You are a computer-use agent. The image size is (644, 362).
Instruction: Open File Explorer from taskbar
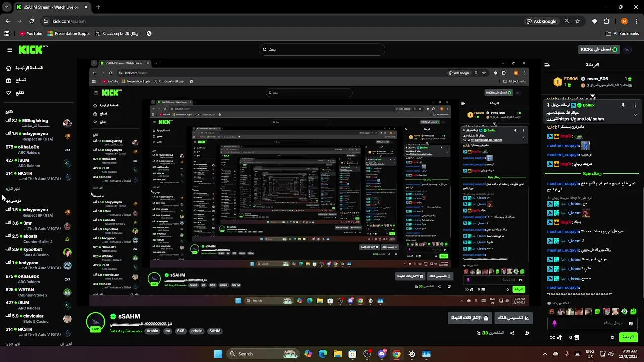pyautogui.click(x=338, y=354)
